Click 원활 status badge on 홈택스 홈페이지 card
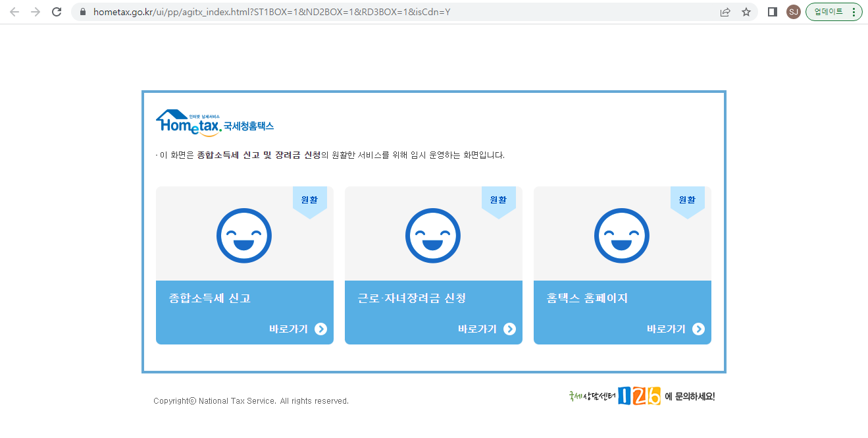Image resolution: width=868 pixels, height=438 pixels. click(x=688, y=201)
